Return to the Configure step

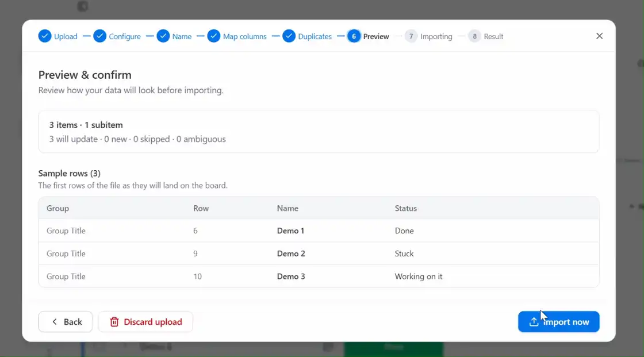coord(117,36)
